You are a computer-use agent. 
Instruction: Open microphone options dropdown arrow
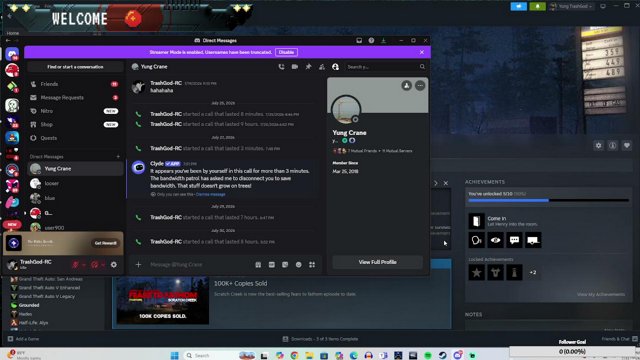click(x=84, y=265)
